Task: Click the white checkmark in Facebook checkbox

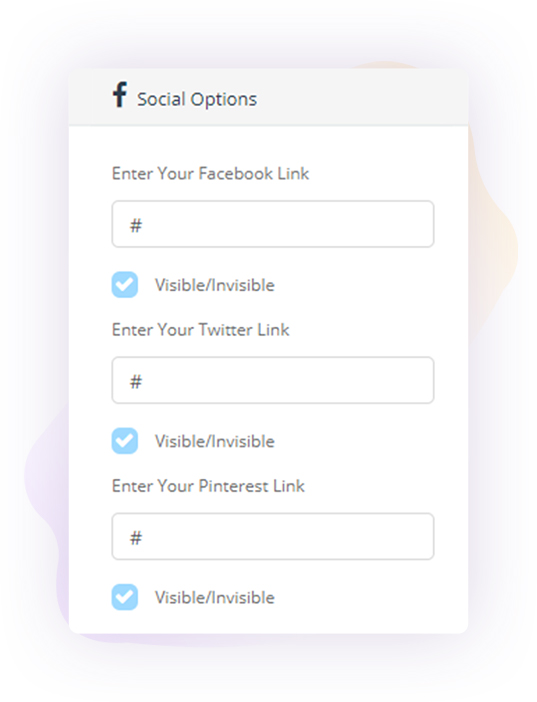Action: pos(125,284)
